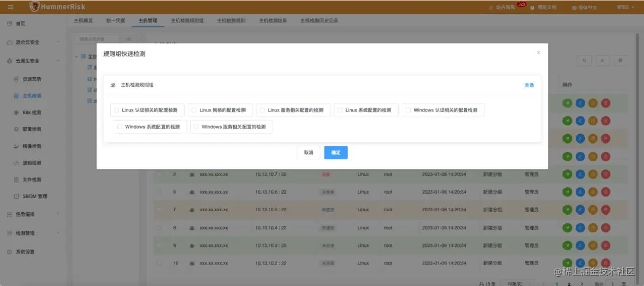Go to pagination page 1
This screenshot has width=644, height=286.
[x=557, y=283]
